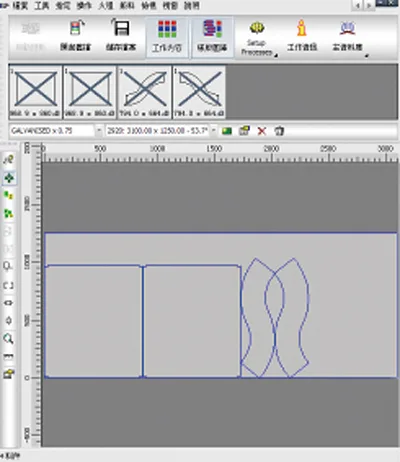Click the horizontal double-arrow fit icon
Screen dimensions: 400x462
click(x=8, y=303)
